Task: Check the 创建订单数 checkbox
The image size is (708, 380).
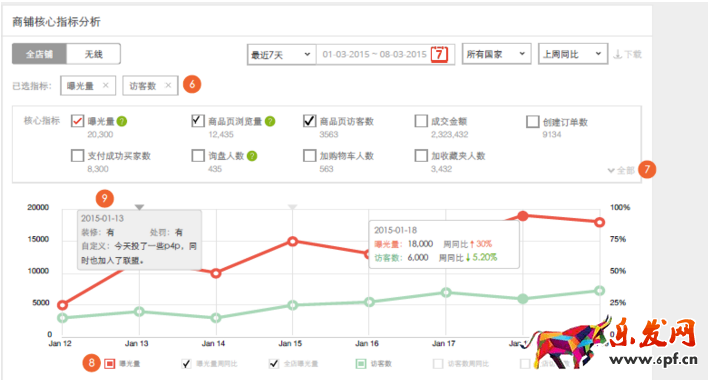Action: (532, 121)
